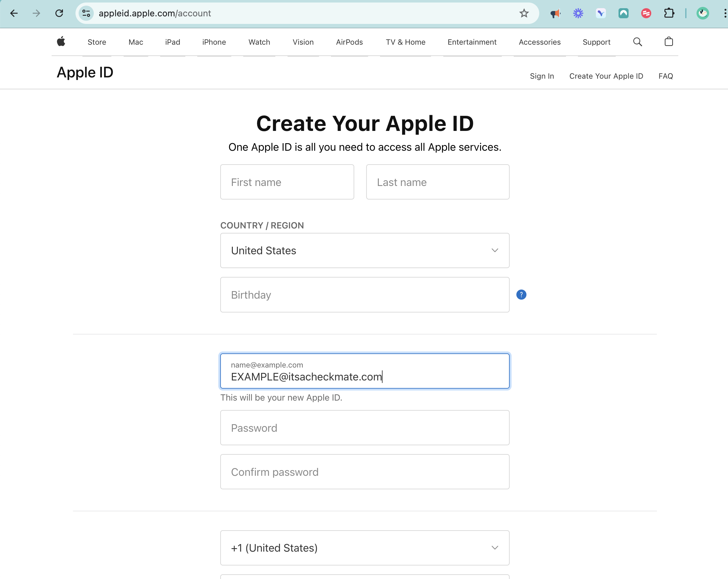Open the Entertainment menu
This screenshot has height=579, width=728.
point(472,42)
